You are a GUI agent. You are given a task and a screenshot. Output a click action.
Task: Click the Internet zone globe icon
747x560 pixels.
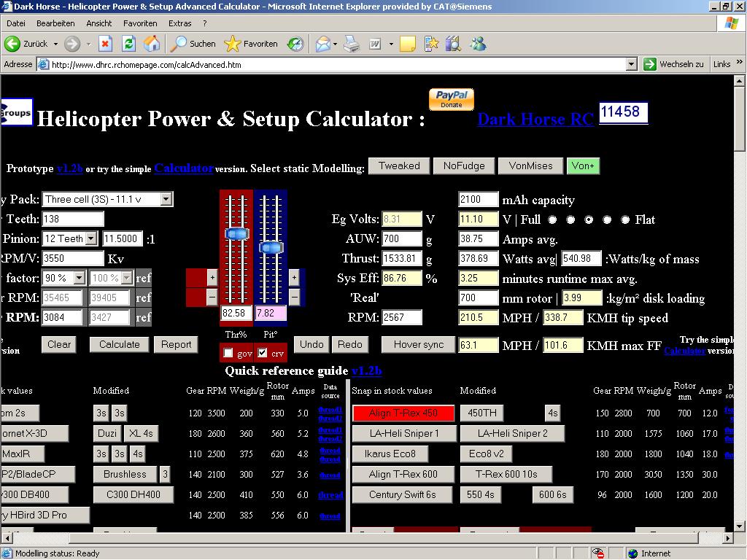click(632, 553)
